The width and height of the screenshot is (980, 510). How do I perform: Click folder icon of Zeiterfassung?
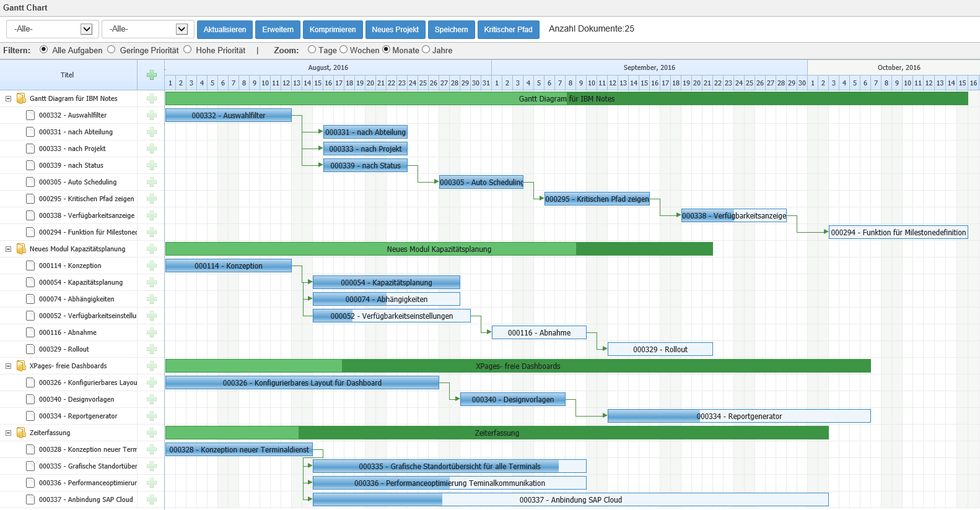coord(21,433)
